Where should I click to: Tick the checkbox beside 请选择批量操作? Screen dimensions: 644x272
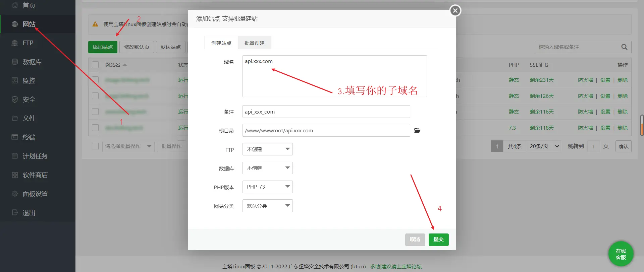click(95, 146)
